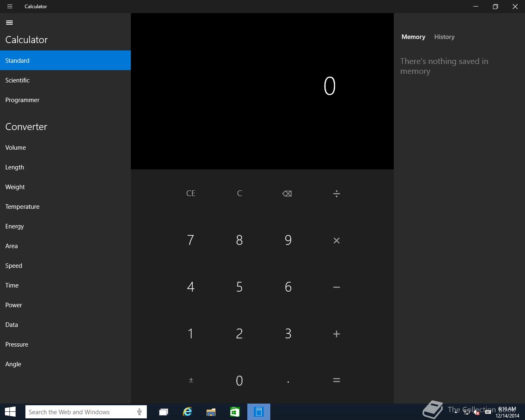
Task: Click the number 8 key
Action: tap(240, 240)
